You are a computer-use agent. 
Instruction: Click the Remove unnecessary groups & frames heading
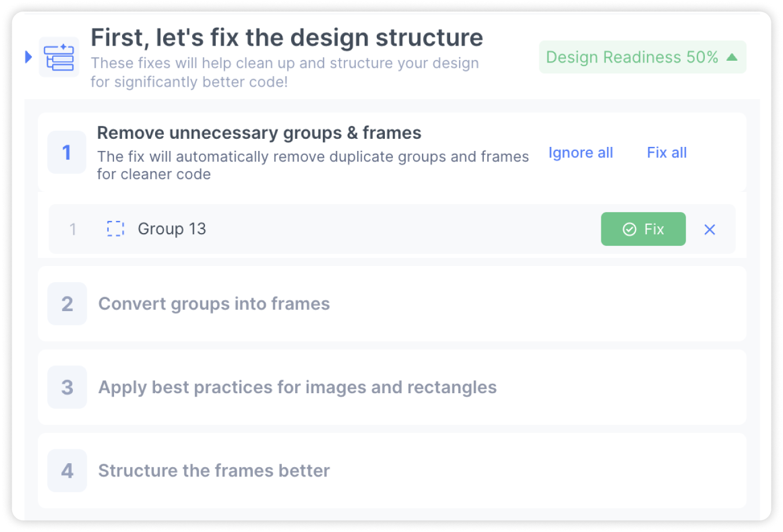click(259, 132)
